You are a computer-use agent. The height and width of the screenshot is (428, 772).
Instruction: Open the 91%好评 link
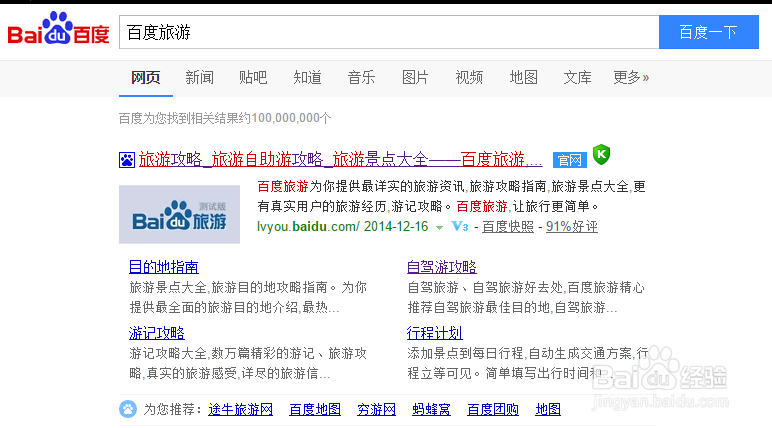click(572, 227)
